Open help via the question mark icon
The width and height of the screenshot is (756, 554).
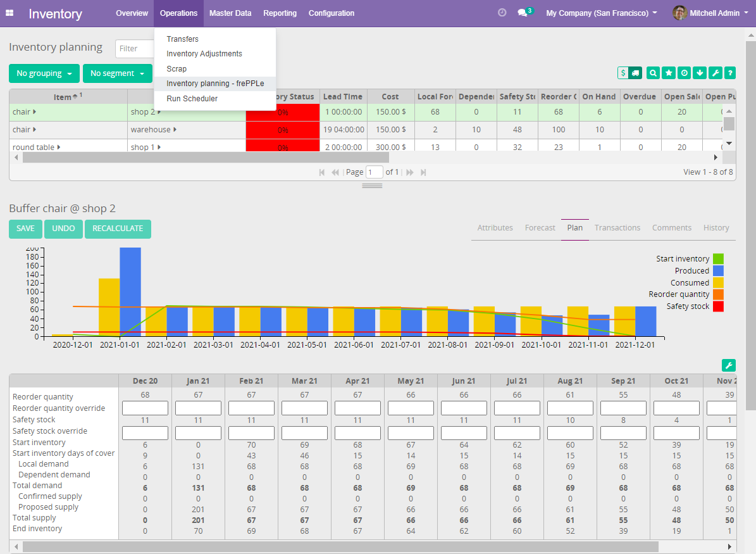[730, 73]
